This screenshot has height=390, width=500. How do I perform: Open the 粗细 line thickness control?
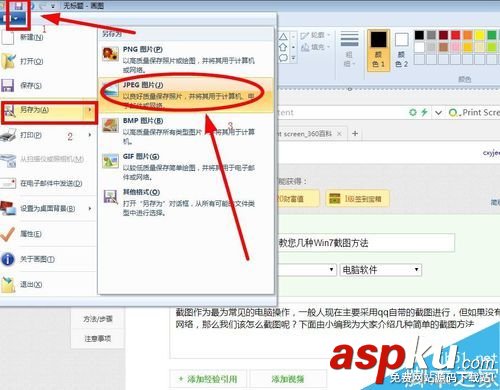349,48
